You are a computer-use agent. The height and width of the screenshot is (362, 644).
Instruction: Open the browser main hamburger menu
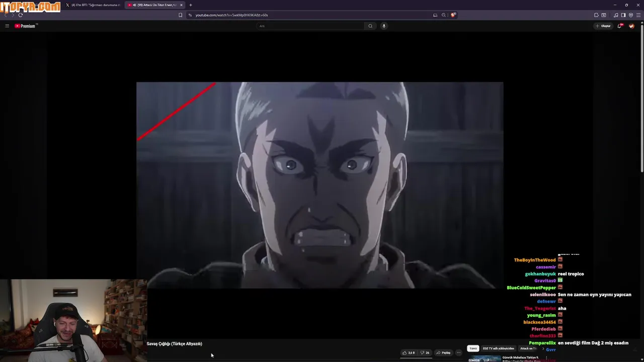[x=638, y=15]
